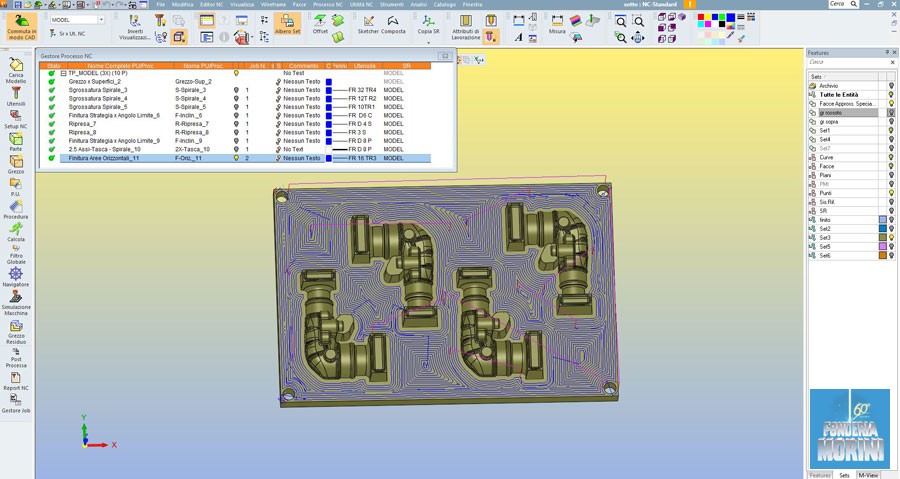Click the Misura measurement tool
Screen dimensions: 900x479
557,25
